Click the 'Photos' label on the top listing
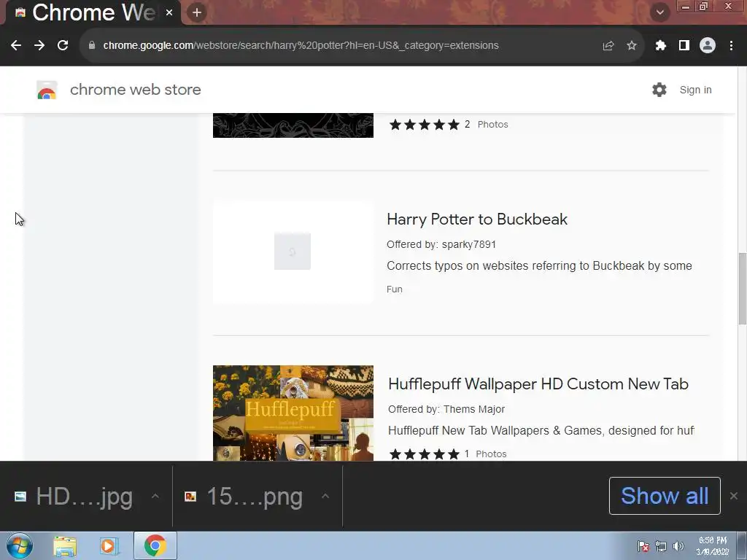The image size is (747, 560). click(492, 124)
